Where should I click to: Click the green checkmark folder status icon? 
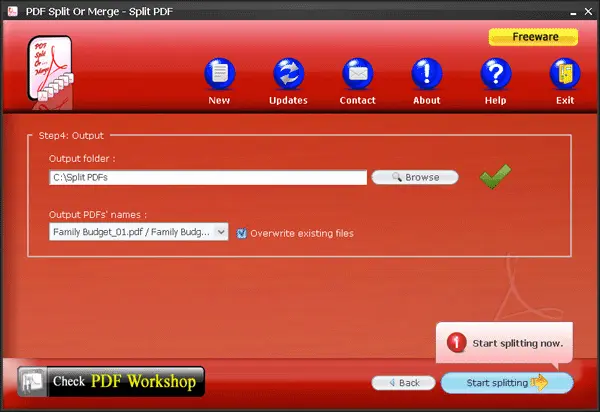[495, 176]
